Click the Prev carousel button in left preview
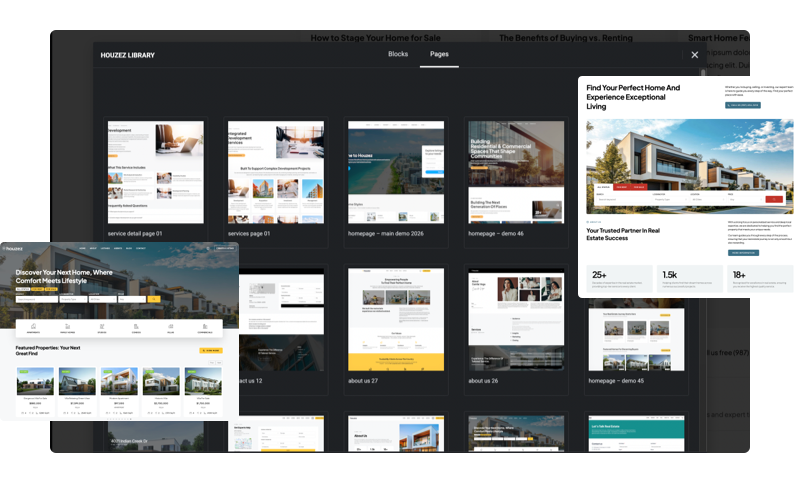 tap(212, 363)
